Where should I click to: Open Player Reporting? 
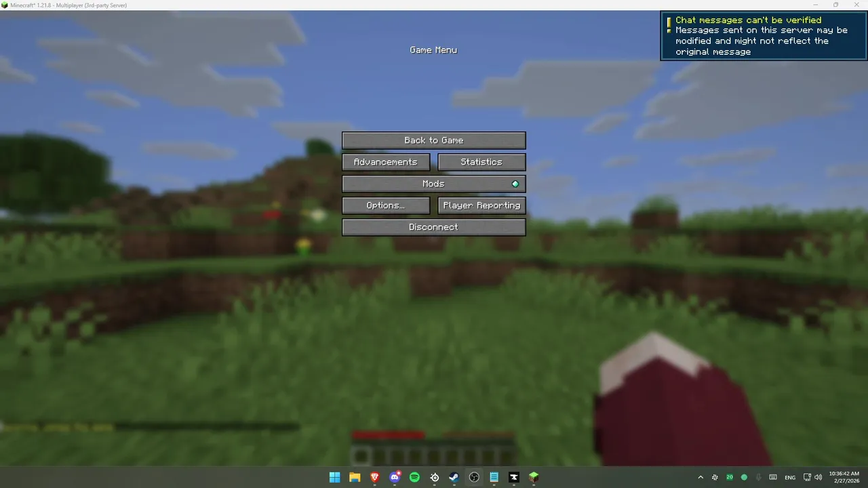[481, 205]
